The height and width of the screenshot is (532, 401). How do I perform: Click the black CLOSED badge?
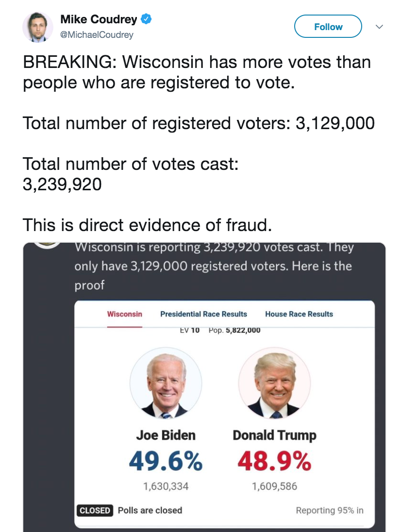[95, 511]
